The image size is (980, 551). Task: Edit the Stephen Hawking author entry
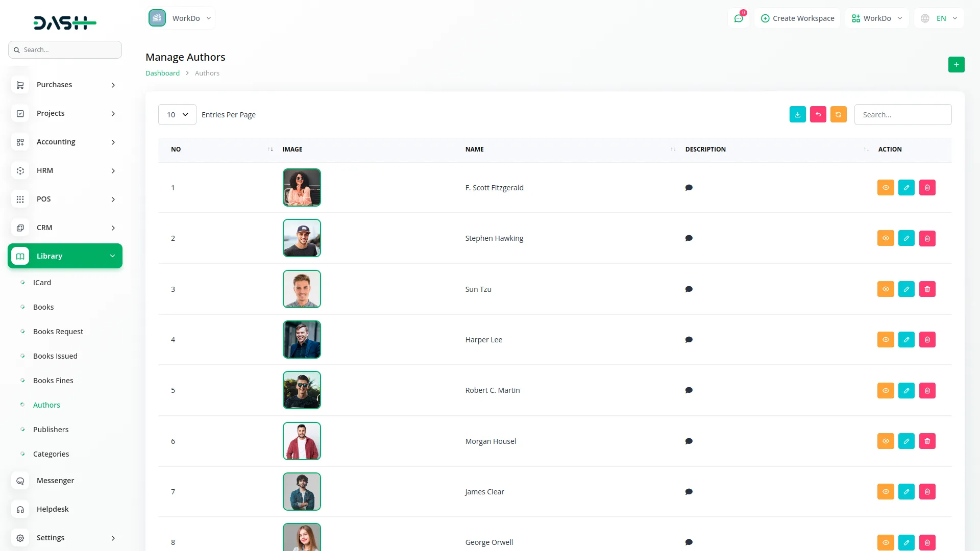pyautogui.click(x=906, y=238)
